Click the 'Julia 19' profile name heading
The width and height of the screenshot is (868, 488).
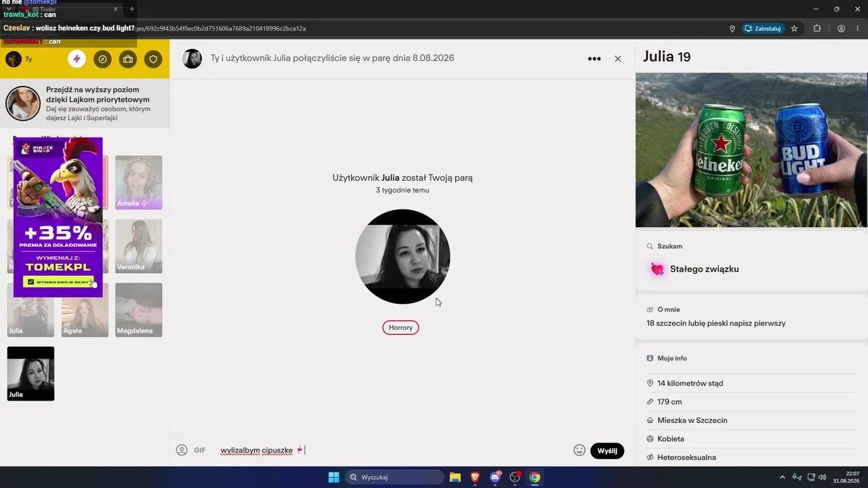[667, 57]
